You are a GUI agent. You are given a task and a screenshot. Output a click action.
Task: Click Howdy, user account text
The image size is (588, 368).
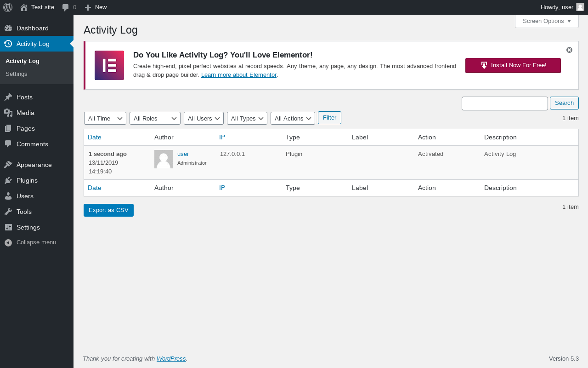(x=557, y=7)
